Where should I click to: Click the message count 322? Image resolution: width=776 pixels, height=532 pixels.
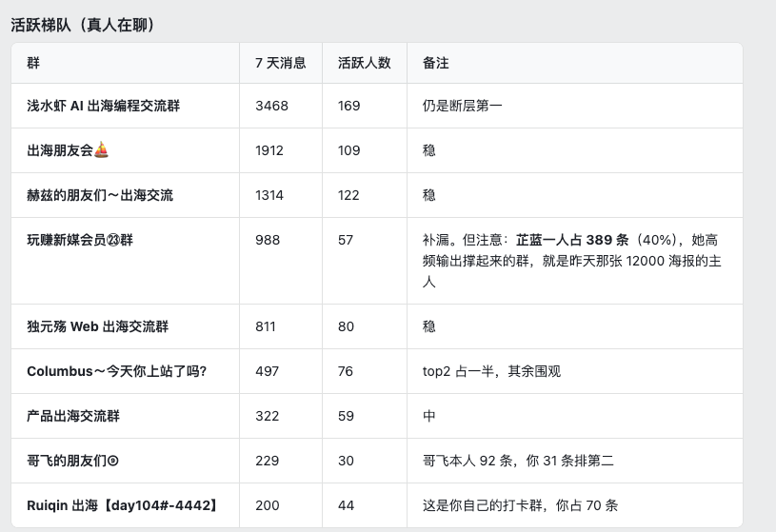(268, 416)
